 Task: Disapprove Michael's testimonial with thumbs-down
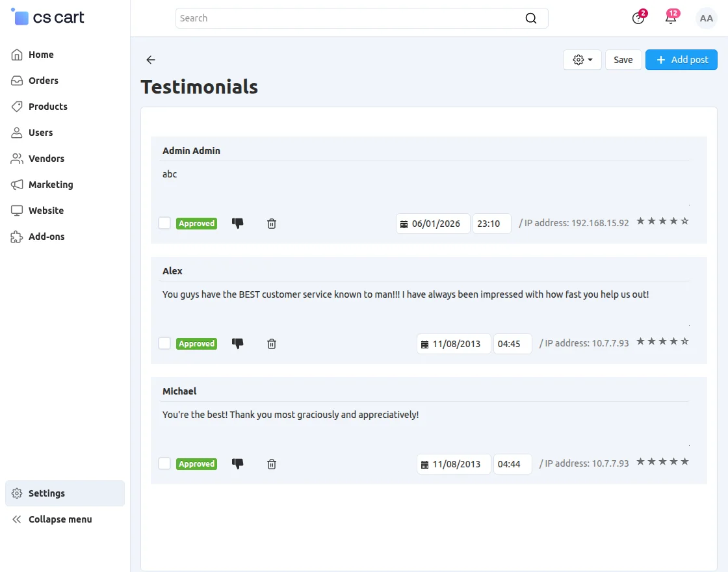[x=237, y=464]
